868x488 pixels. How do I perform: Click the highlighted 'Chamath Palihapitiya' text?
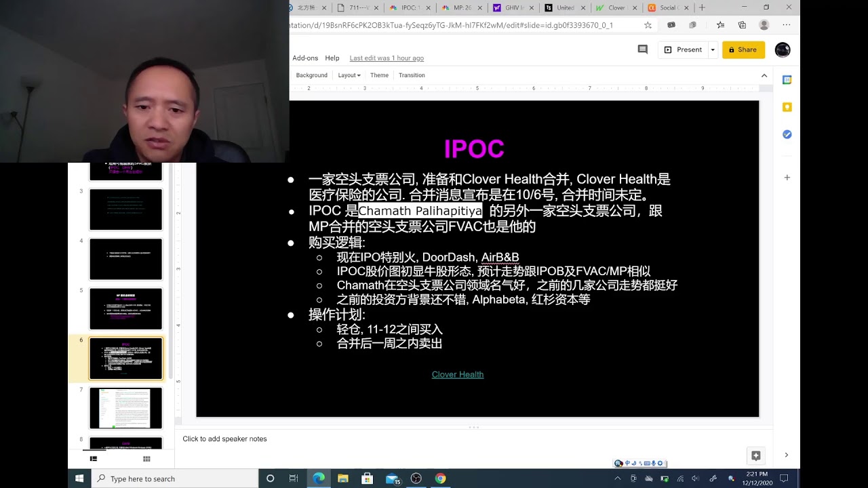tap(420, 211)
